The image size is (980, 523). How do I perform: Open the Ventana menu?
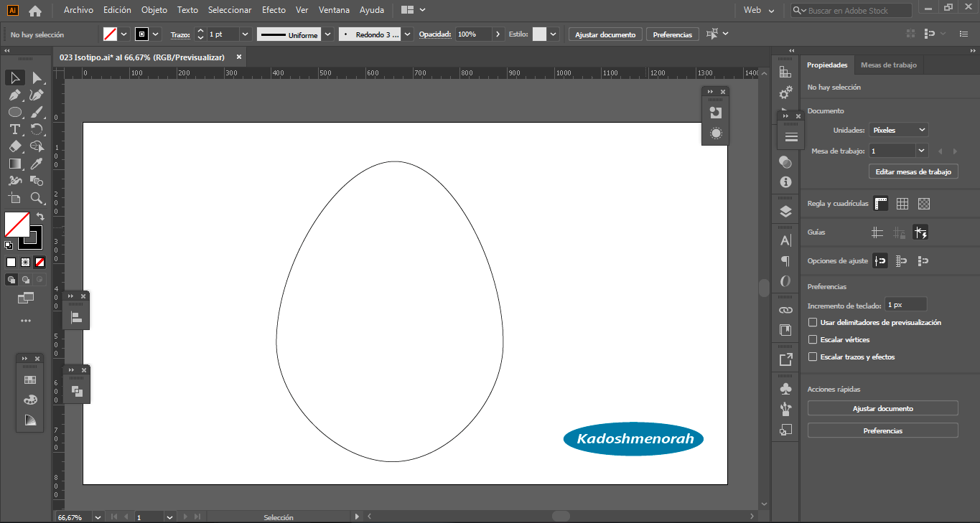(334, 10)
